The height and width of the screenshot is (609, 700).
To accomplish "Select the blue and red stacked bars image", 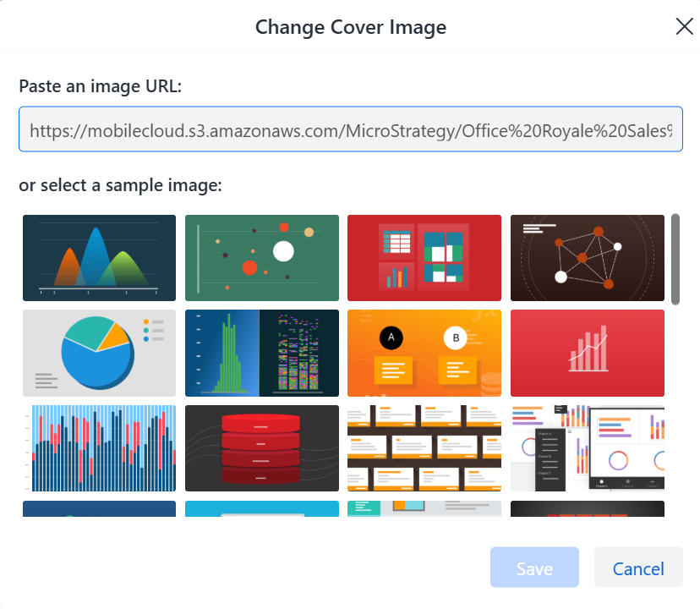I will 100,448.
